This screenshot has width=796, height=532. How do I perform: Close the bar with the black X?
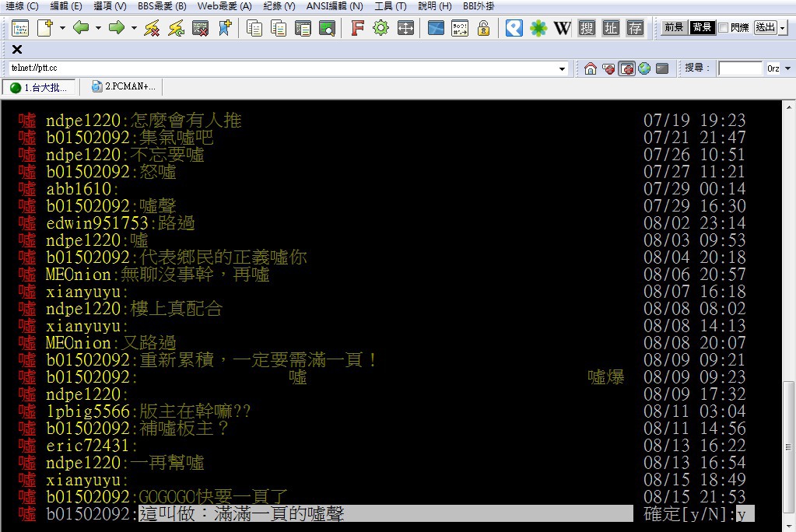click(x=17, y=49)
